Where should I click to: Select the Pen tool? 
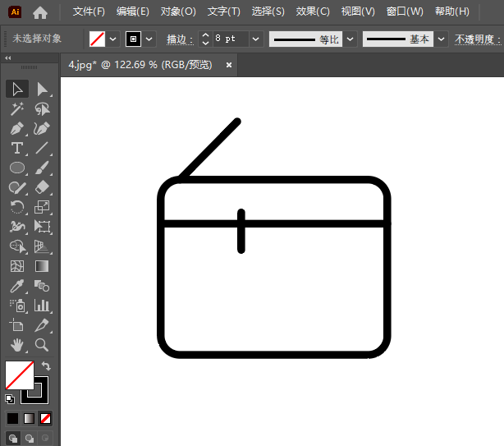(17, 129)
